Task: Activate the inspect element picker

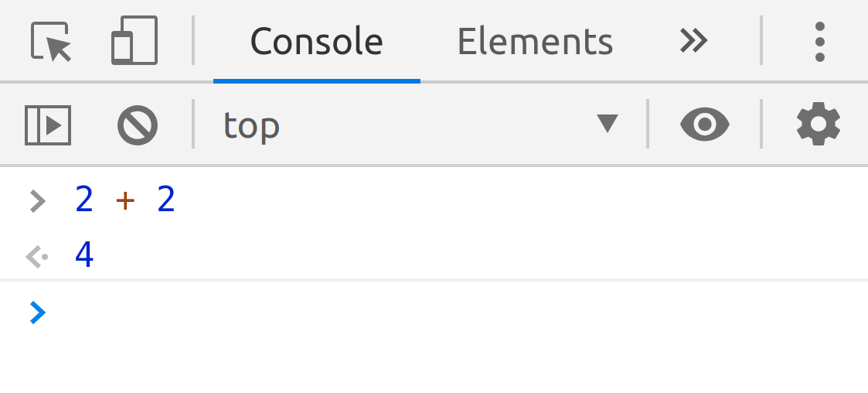Action: [x=51, y=41]
